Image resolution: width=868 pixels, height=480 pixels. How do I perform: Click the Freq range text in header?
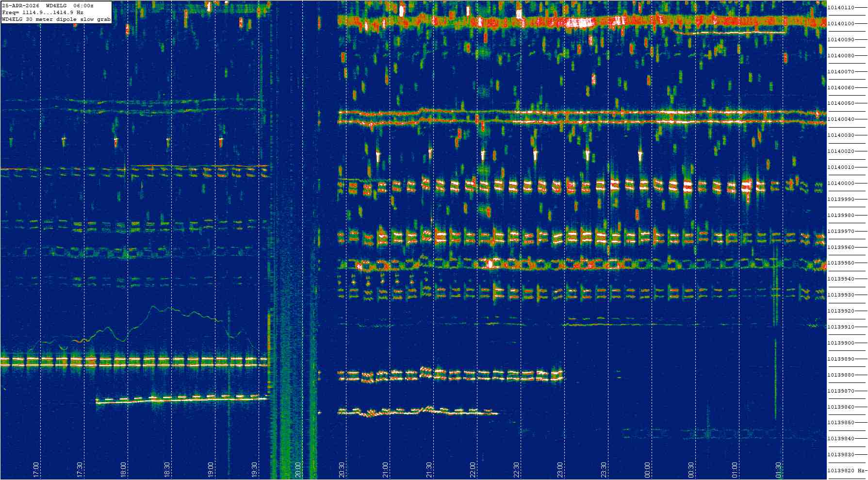[x=43, y=13]
